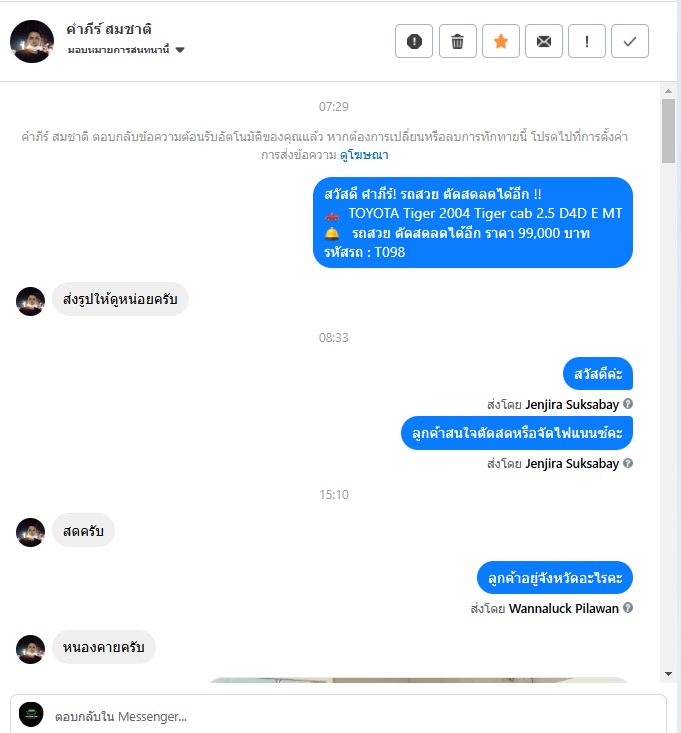
Task: Click the exclamation mark priority button
Action: click(587, 41)
